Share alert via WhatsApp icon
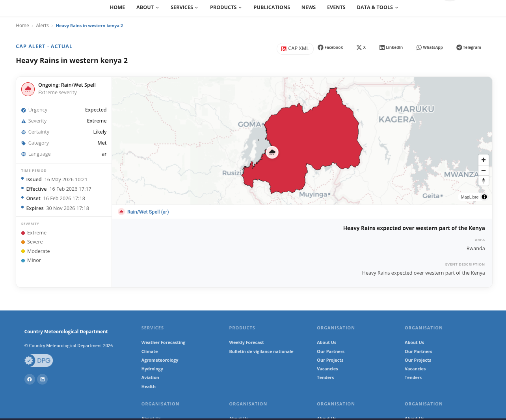Screen dimensions: 506x420 coord(419,47)
